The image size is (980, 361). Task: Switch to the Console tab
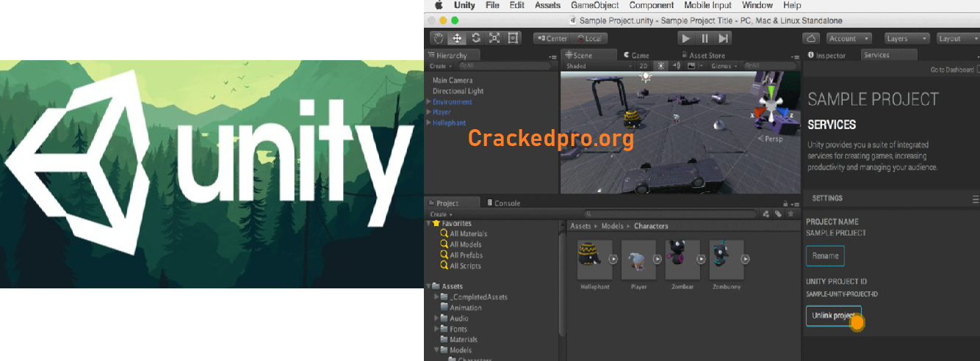coord(502,203)
